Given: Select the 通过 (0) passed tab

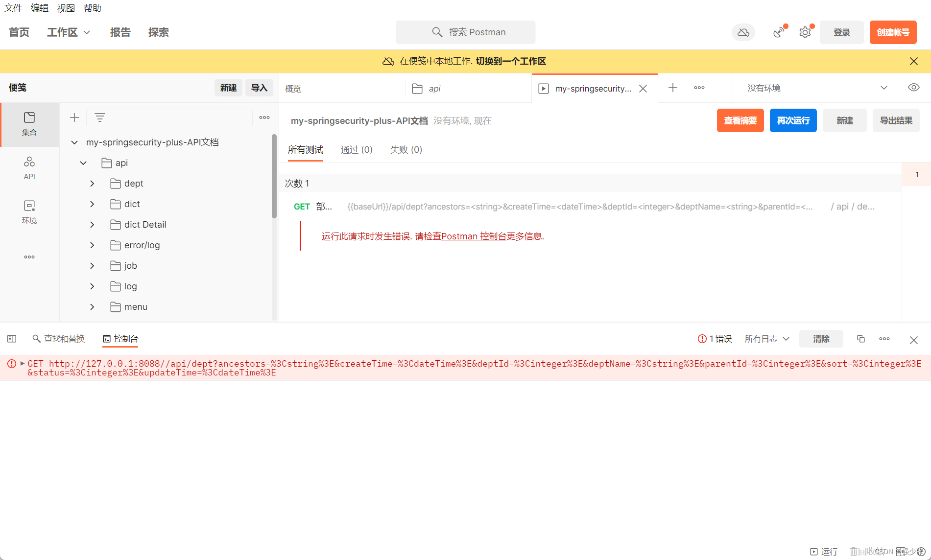Looking at the screenshot, I should [x=357, y=150].
